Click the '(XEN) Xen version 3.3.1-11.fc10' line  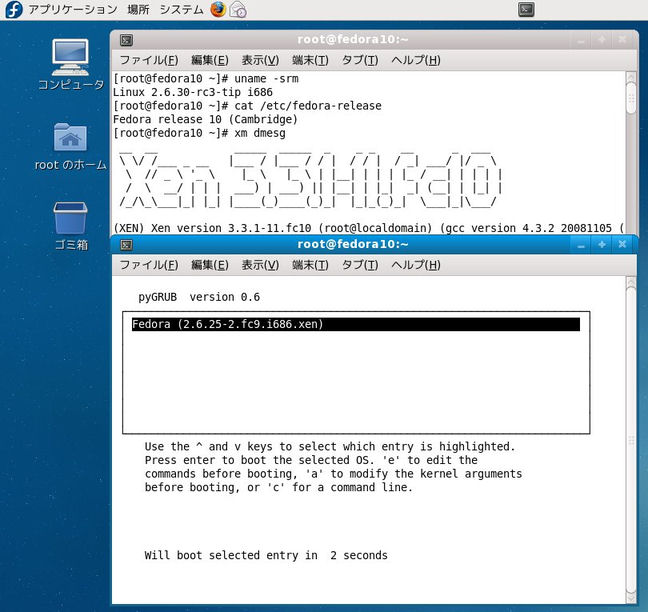368,228
